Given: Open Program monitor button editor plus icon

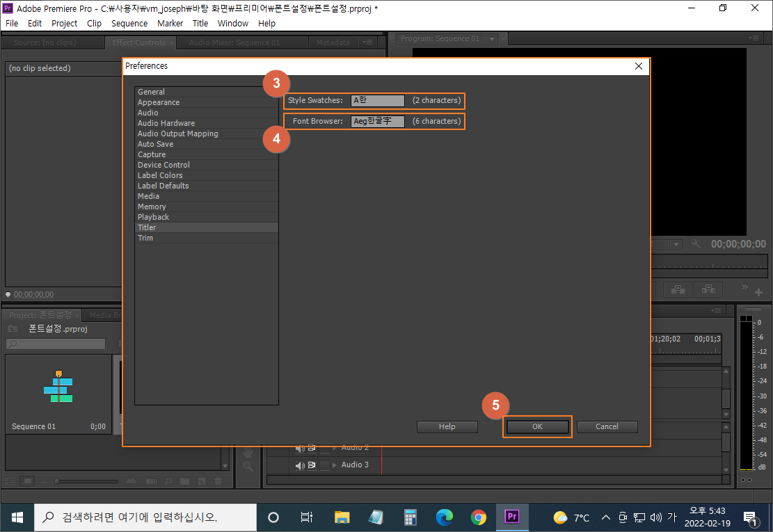Looking at the screenshot, I should (x=758, y=293).
